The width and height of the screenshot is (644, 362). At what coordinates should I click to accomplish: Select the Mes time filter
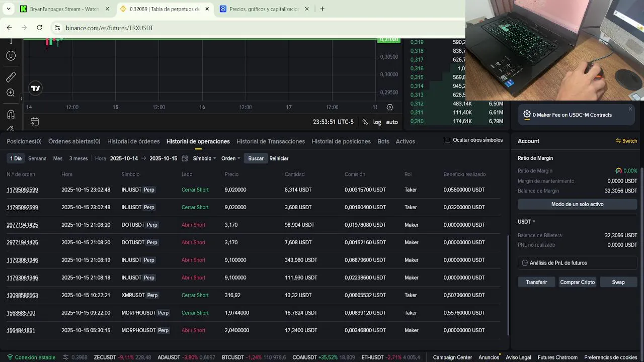tap(58, 158)
